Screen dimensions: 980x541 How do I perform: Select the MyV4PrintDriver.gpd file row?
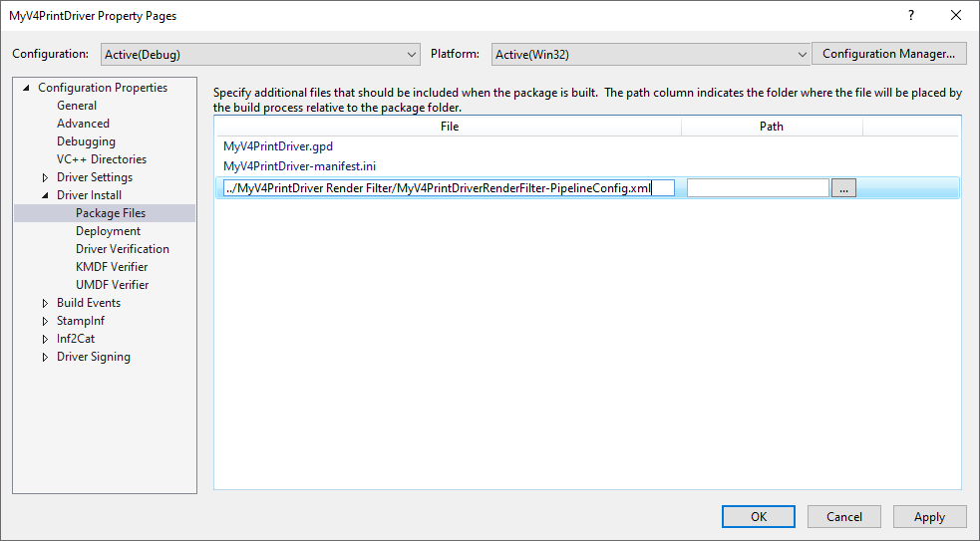[278, 146]
